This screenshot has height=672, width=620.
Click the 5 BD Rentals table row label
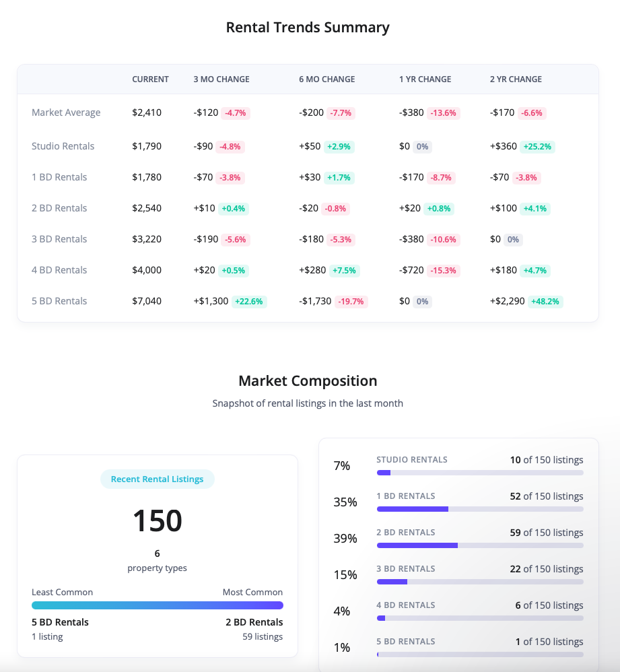(x=59, y=301)
